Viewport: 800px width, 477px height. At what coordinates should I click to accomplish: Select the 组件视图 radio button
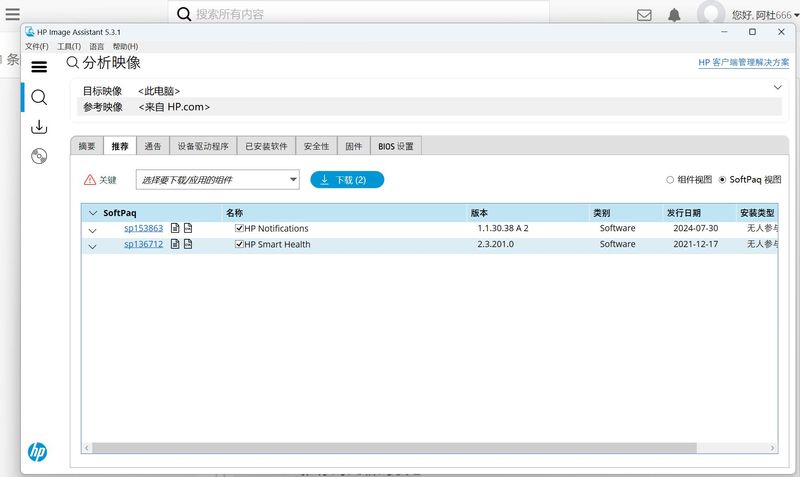[x=670, y=180]
